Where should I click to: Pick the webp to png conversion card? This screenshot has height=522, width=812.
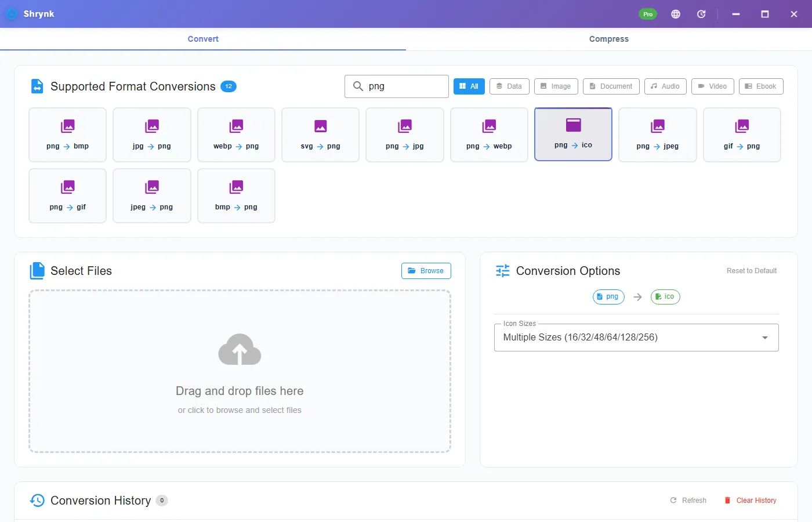coord(236,135)
